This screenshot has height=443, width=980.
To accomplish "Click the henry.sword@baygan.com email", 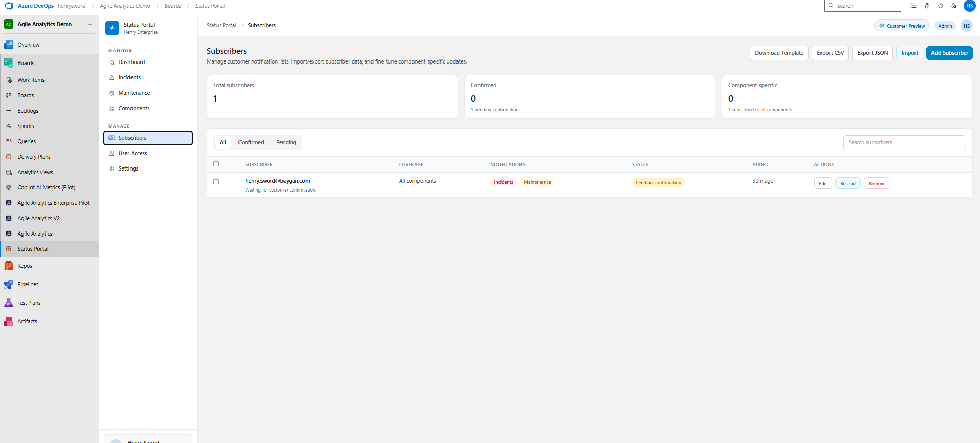I will [277, 181].
